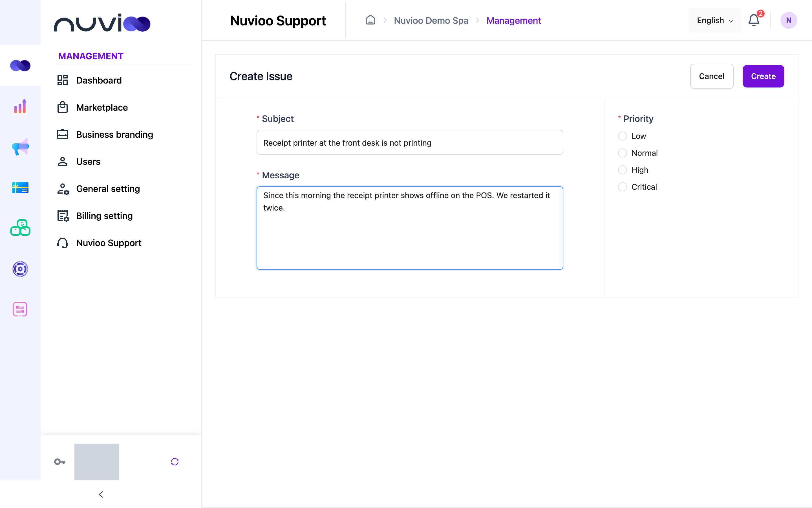Click the purple refresh sync icon
This screenshot has height=508, width=812.
point(175,462)
